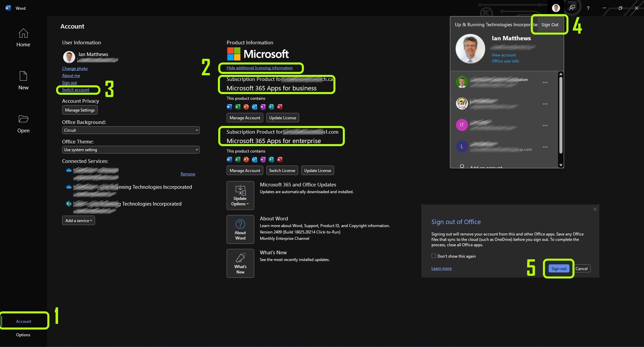Select Options in the left sidebar
The width and height of the screenshot is (644, 347).
point(23,335)
